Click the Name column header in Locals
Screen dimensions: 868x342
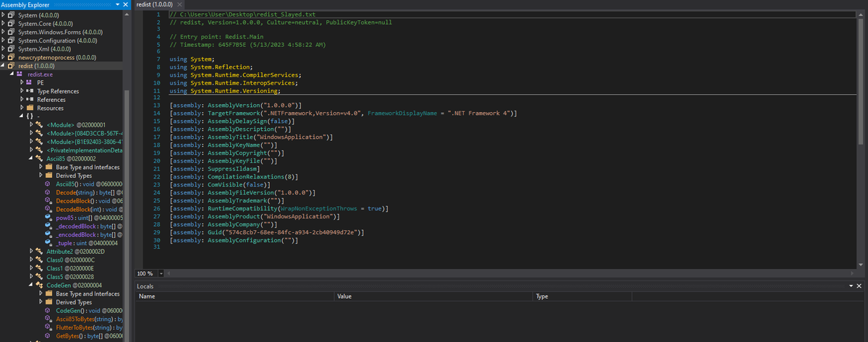click(235, 296)
